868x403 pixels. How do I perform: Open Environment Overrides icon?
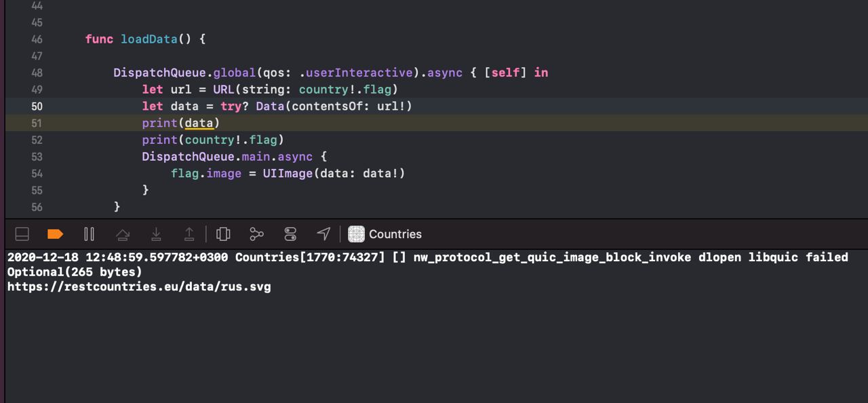coord(290,234)
